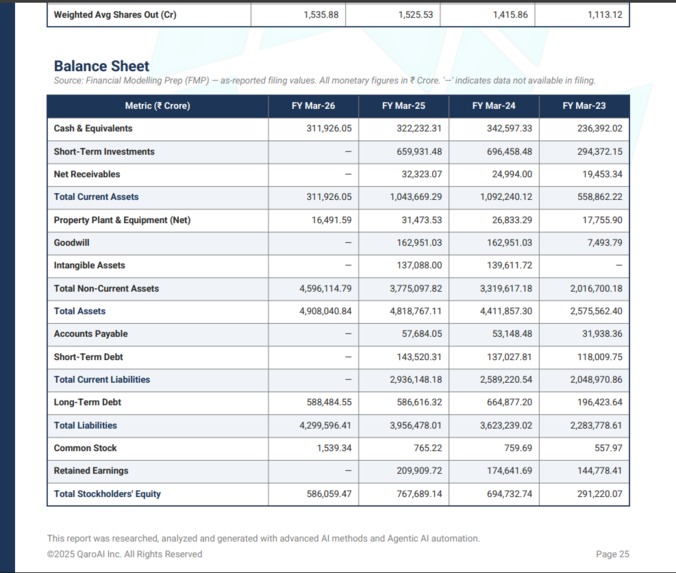Viewport: 676px width, 573px height.
Task: Click Common Stock value 1,539.34
Action: 334,448
